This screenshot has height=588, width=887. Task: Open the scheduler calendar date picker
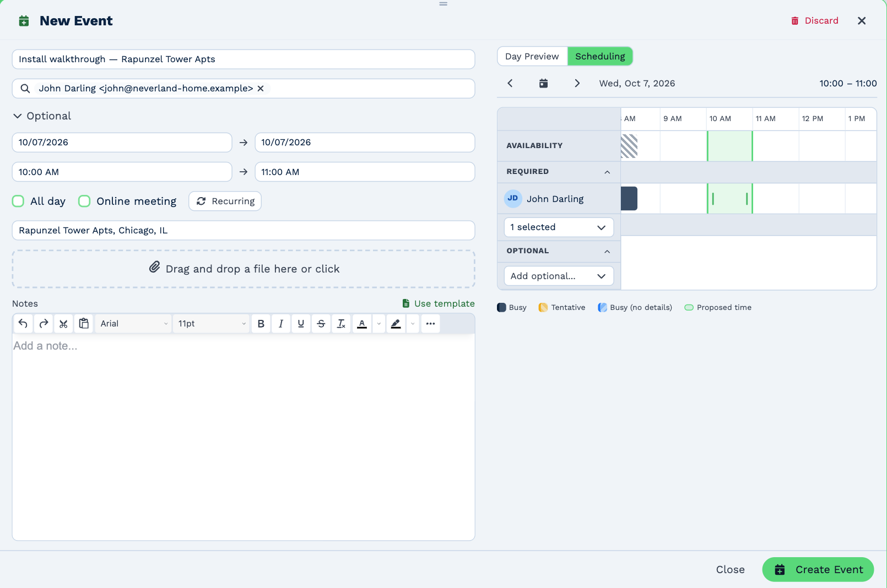(543, 83)
